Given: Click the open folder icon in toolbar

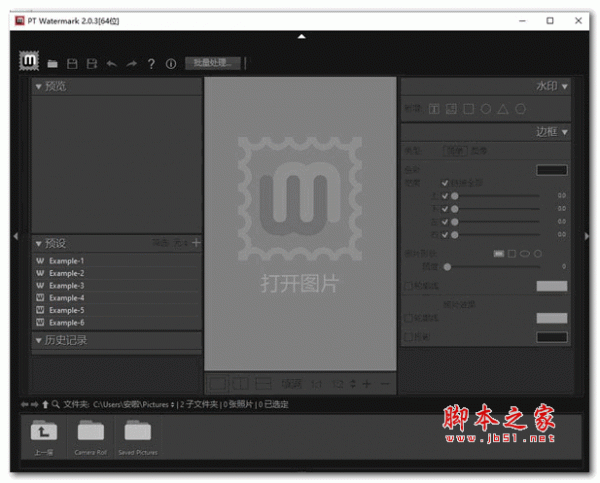Looking at the screenshot, I should tap(53, 64).
